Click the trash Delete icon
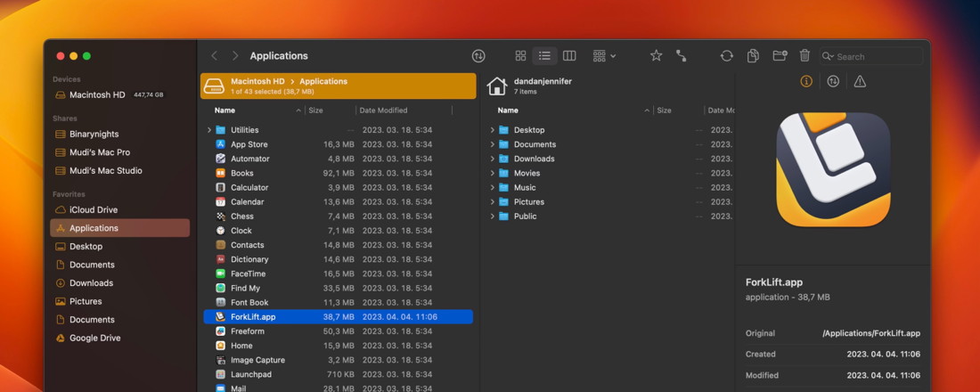980x392 pixels. point(804,56)
